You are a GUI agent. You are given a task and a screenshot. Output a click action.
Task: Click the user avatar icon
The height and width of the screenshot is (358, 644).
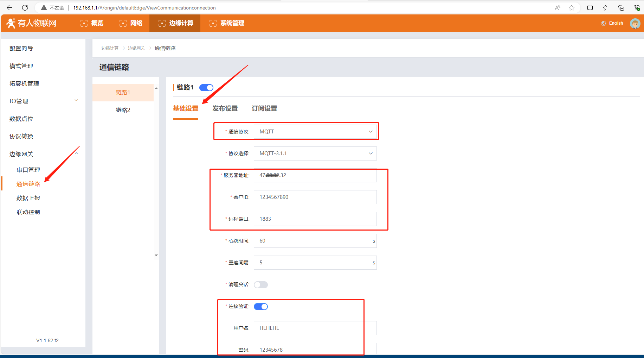point(635,23)
